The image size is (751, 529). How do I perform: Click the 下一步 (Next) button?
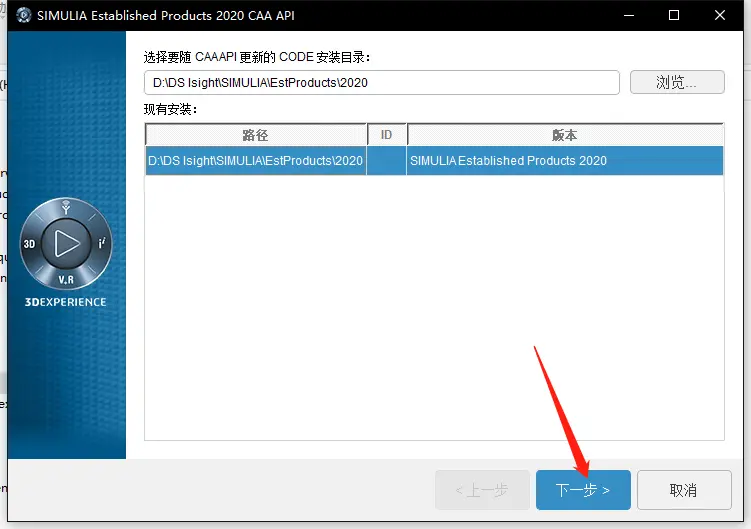point(583,490)
